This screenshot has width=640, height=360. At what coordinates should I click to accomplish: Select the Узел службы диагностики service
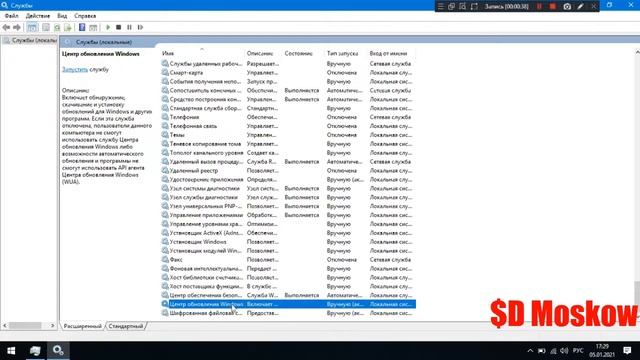click(288, 197)
